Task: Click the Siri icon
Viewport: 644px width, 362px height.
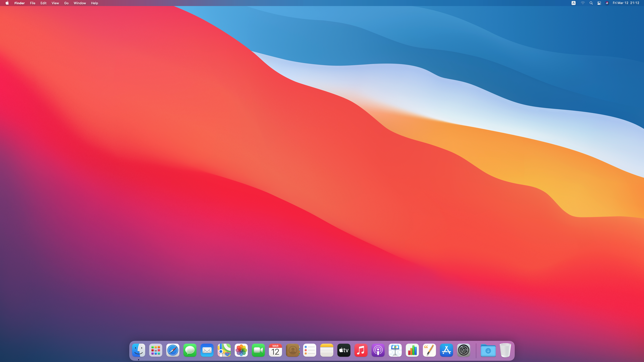Action: coord(607,3)
